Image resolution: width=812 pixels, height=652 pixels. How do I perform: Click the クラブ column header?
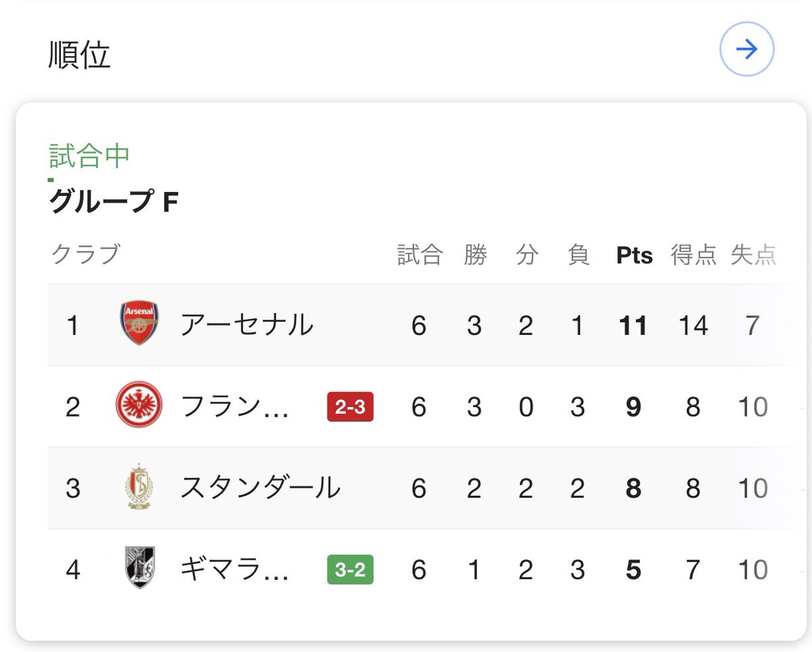[x=86, y=255]
